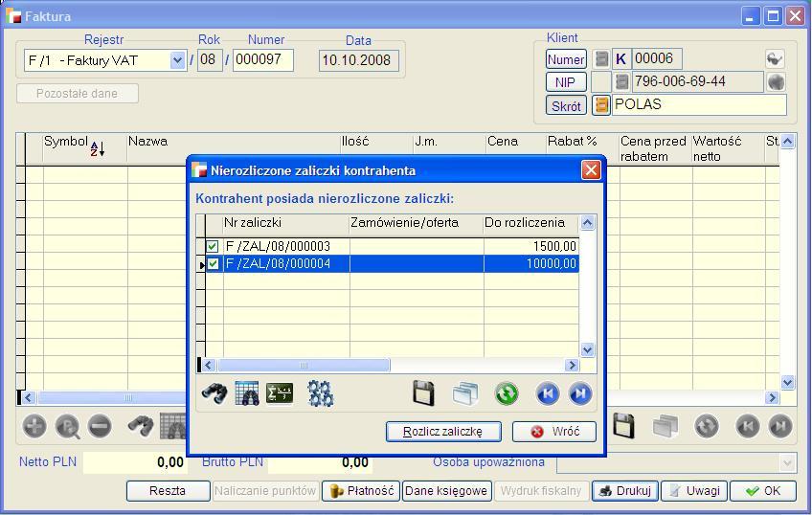Click dialog vertical scroll down arrow
Viewport: 812px width, 515px height.
coord(587,350)
